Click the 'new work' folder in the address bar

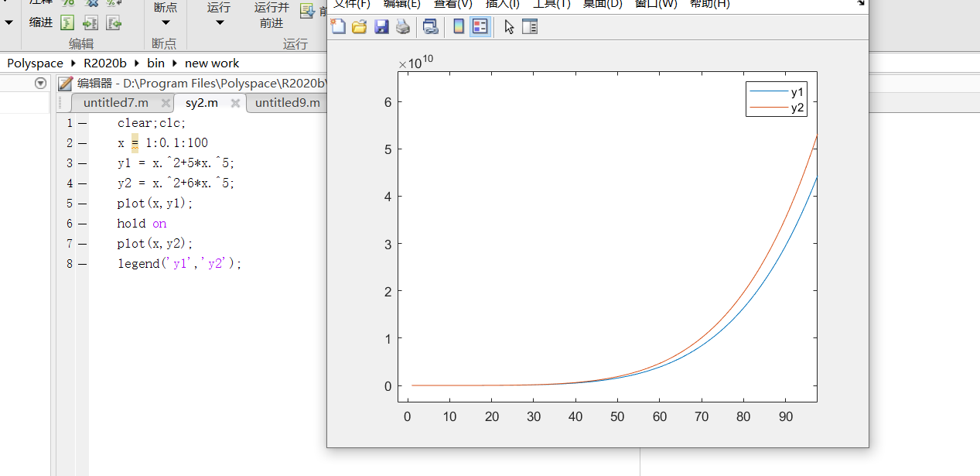212,63
